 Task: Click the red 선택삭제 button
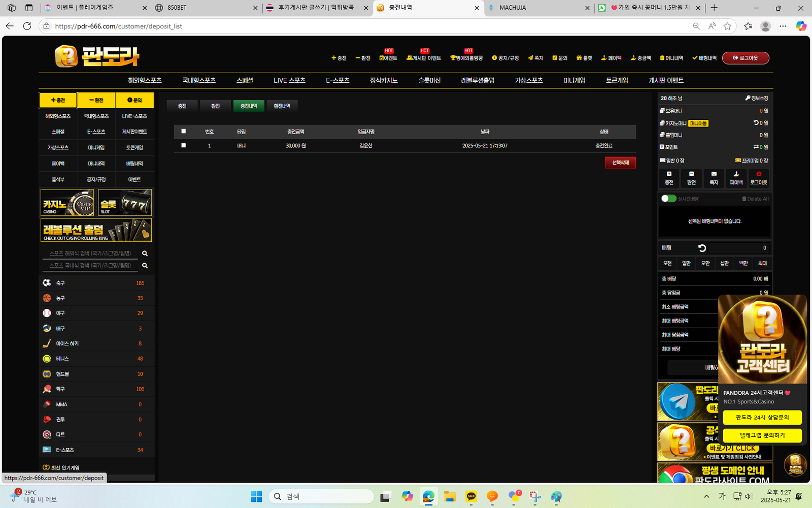point(620,163)
